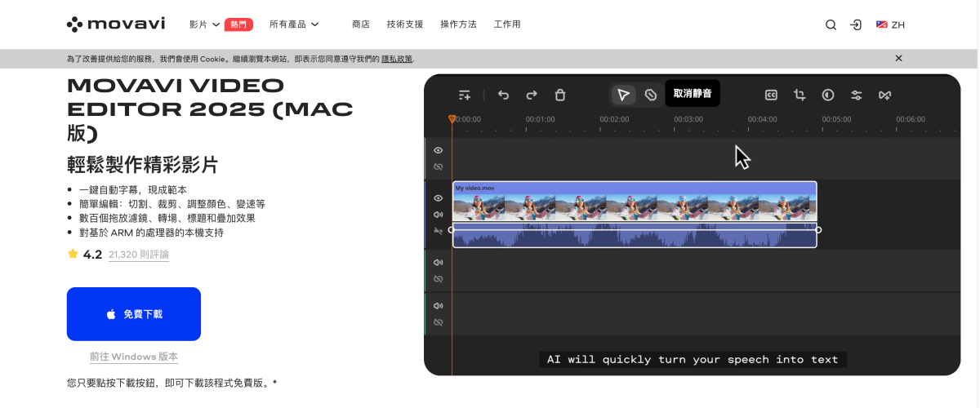Click the bullet starting with 數百個拖放濾鏡
The width and height of the screenshot is (980, 408).
[167, 218]
